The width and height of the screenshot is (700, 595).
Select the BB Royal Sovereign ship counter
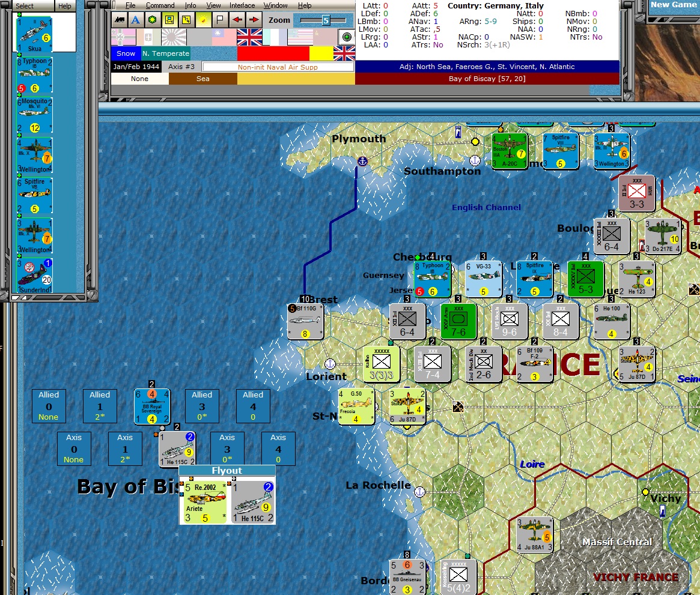tap(152, 406)
